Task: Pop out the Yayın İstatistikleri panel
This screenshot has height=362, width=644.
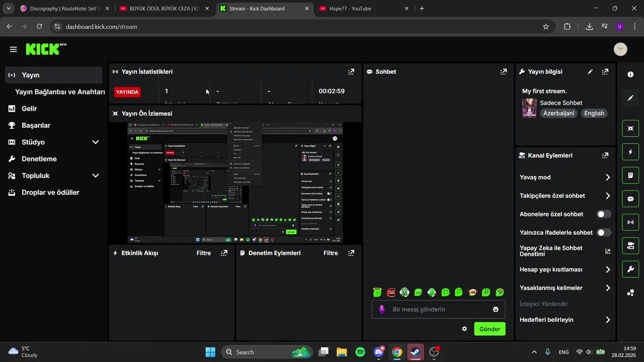Action: click(351, 72)
